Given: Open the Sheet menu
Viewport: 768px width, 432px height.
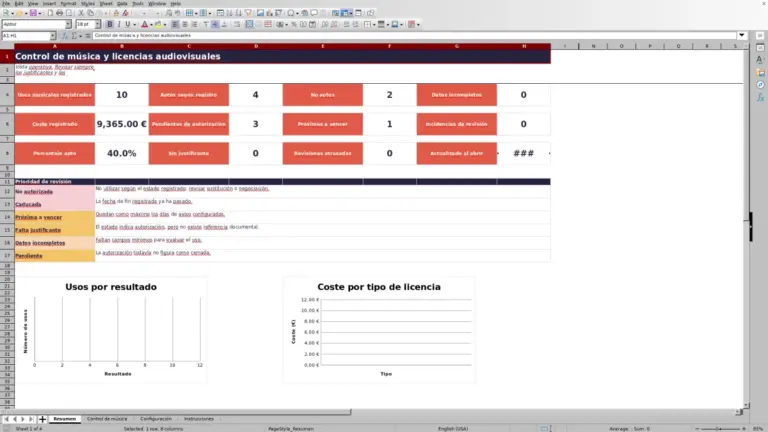Looking at the screenshot, I should pos(106,3).
